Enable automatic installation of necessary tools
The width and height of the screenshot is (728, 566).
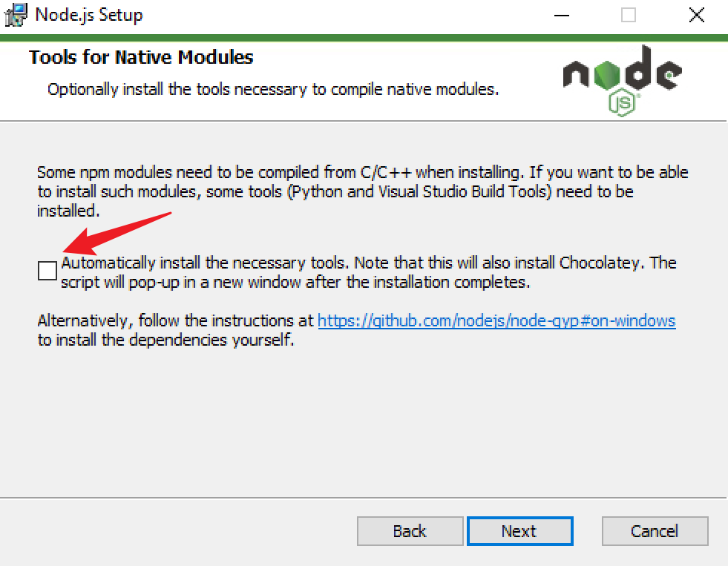point(47,271)
